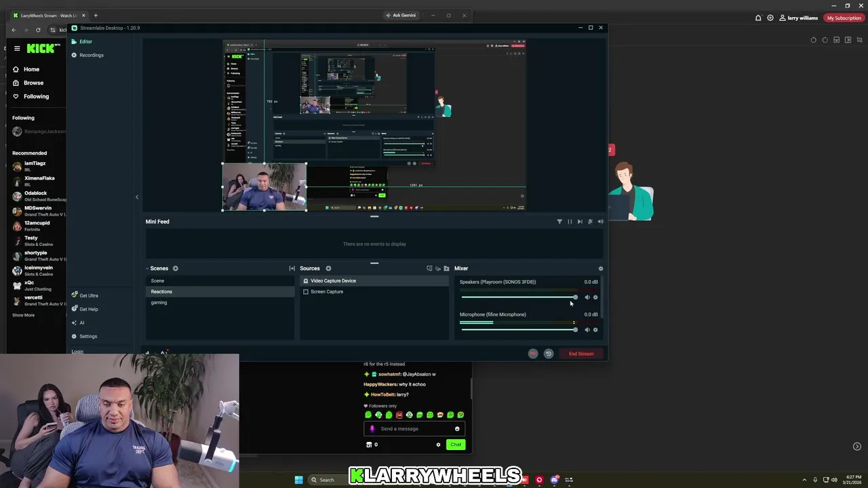Select the Screen Capture source
This screenshot has width=868, height=488.
coord(374,291)
